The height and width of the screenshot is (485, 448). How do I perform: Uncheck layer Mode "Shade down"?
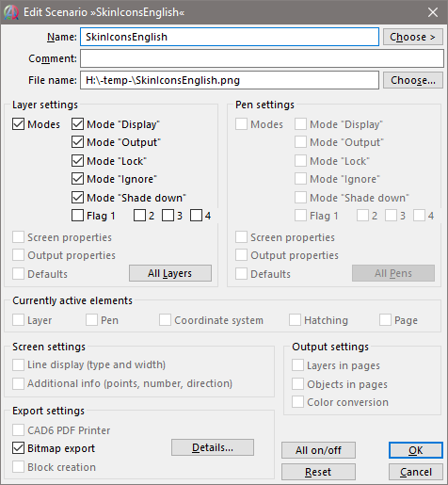[x=77, y=198]
